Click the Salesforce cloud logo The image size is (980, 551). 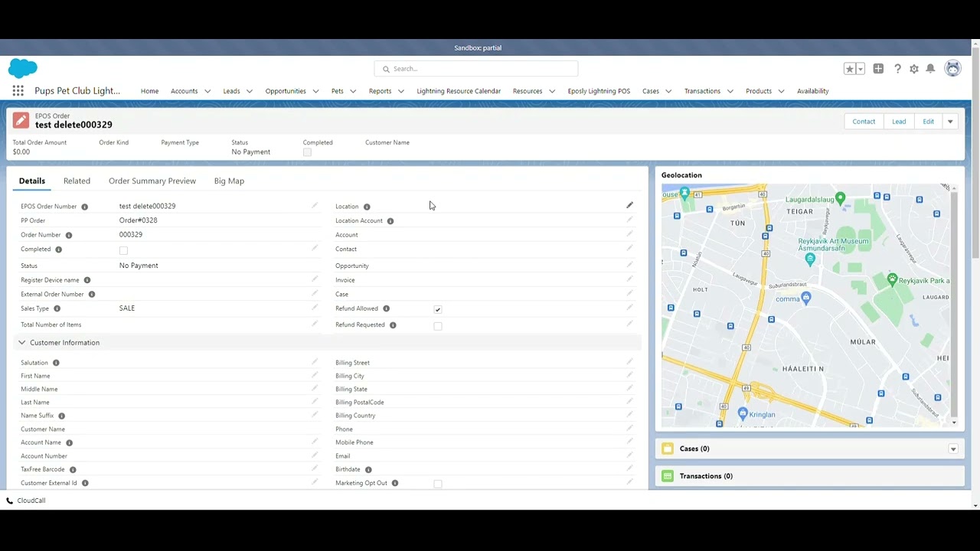[22, 68]
